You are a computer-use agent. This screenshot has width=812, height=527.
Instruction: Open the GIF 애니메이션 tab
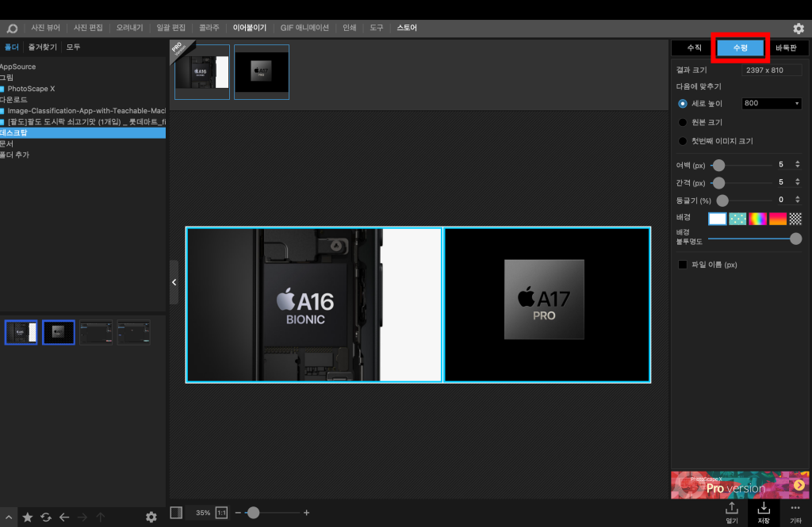pyautogui.click(x=304, y=28)
